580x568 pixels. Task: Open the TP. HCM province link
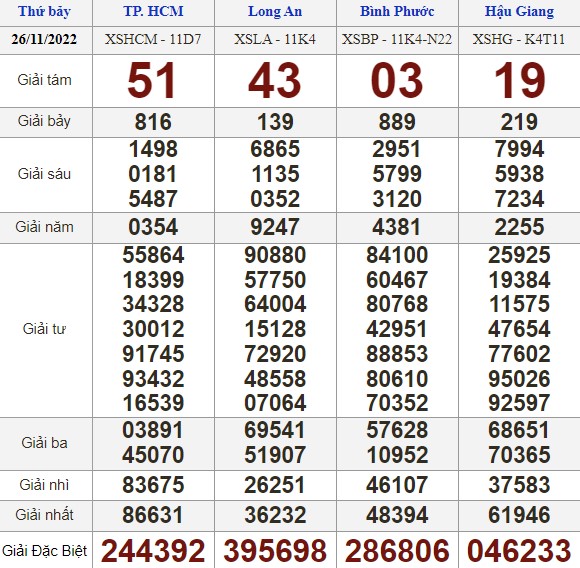click(x=153, y=11)
